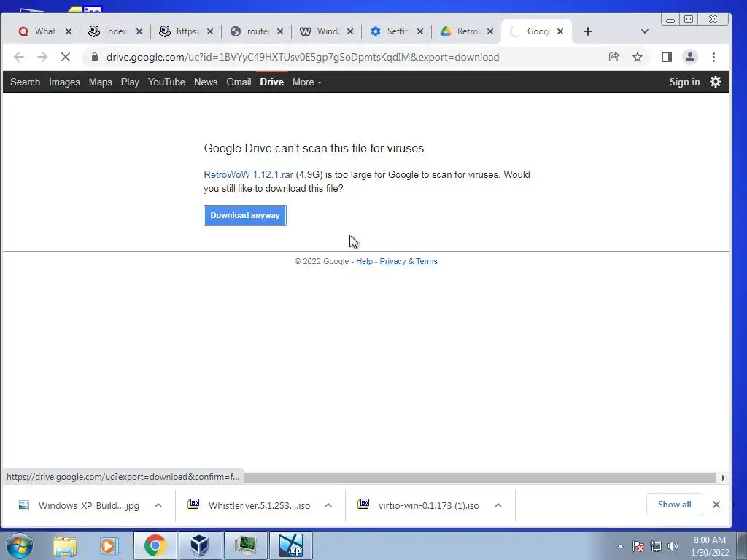Open VirtualBox from taskbar
This screenshot has width=747, height=560.
199,545
